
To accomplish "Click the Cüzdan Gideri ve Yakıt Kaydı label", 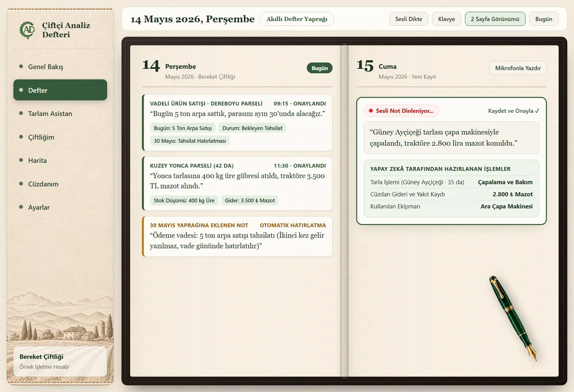I will point(408,195).
